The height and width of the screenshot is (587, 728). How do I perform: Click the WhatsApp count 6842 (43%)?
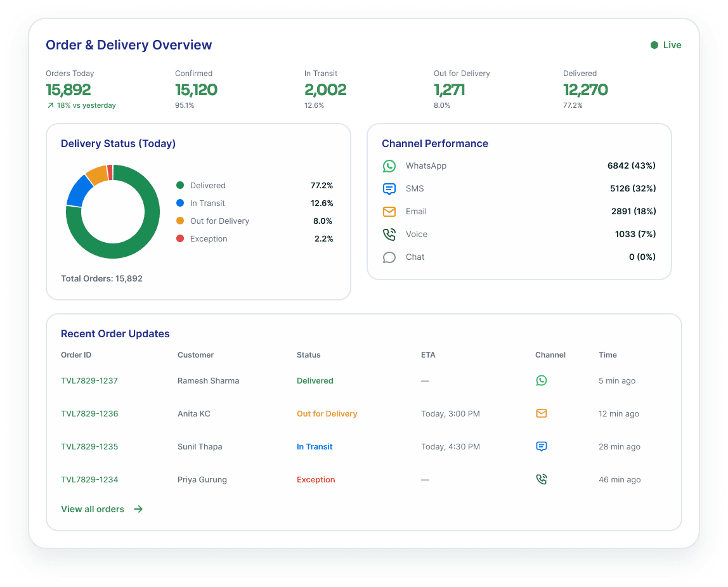click(632, 165)
